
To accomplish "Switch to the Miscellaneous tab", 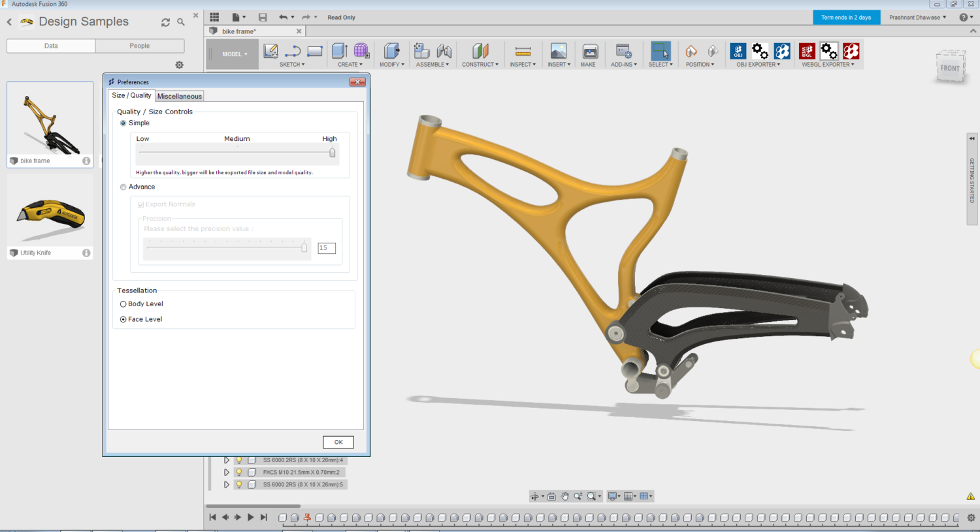I will tap(179, 95).
